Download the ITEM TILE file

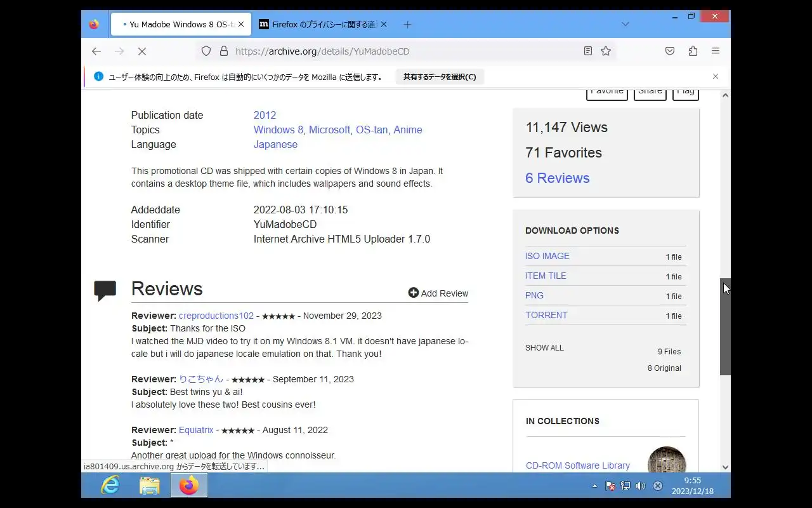pos(546,276)
